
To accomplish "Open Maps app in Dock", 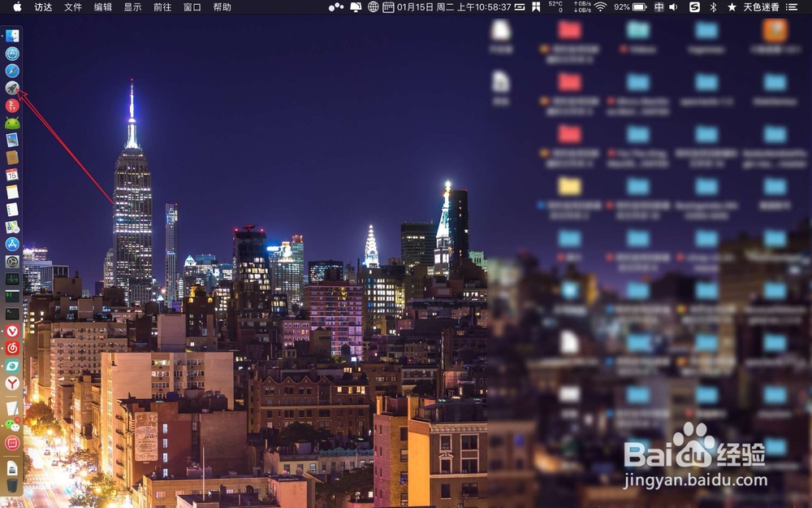I will coord(12,227).
